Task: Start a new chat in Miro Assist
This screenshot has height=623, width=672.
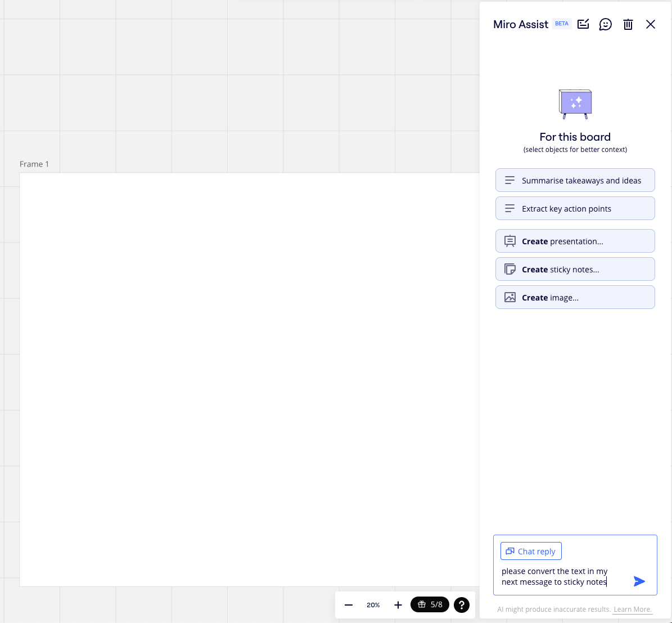Action: (583, 24)
